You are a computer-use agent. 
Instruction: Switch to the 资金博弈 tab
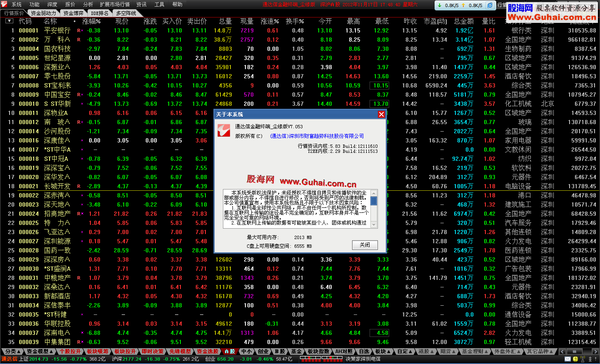click(x=73, y=13)
